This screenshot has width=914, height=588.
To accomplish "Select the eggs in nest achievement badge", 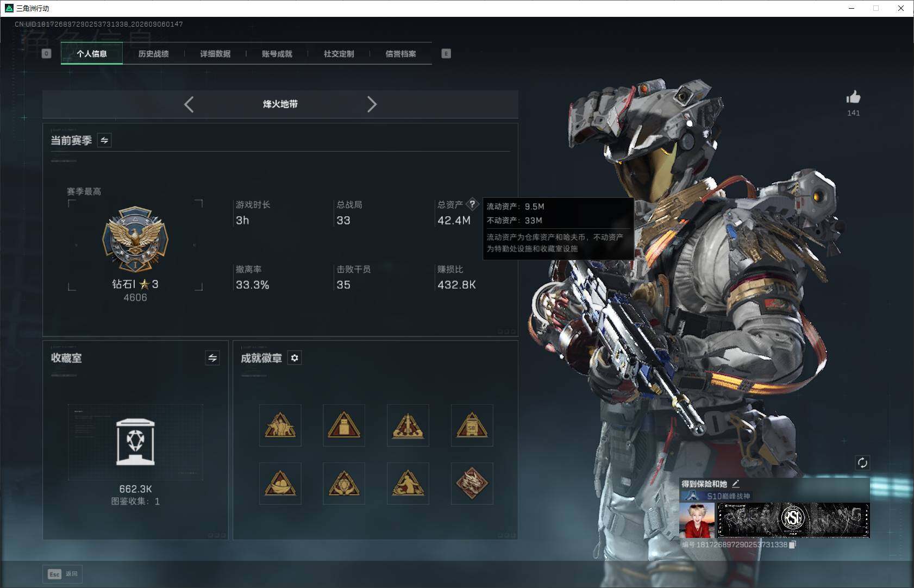I will point(280,484).
